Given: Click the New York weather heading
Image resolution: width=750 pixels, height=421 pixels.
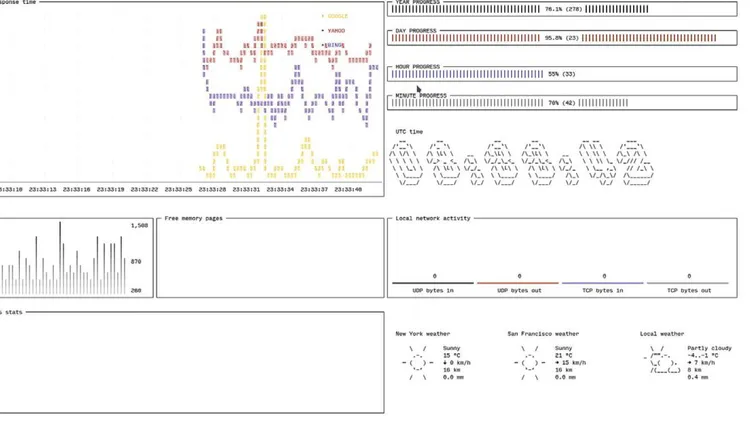Looking at the screenshot, I should pyautogui.click(x=422, y=334).
